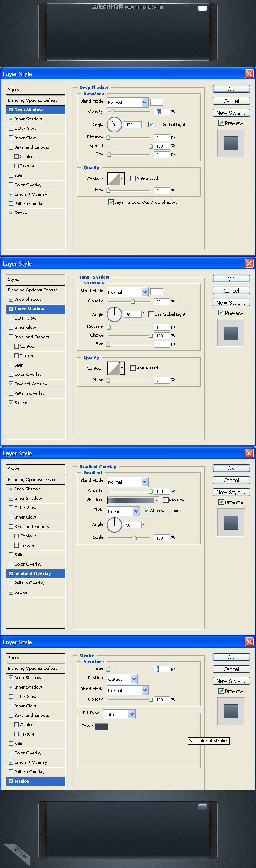Enable Use Global Light in Inner Shadow dialog

pos(151,314)
